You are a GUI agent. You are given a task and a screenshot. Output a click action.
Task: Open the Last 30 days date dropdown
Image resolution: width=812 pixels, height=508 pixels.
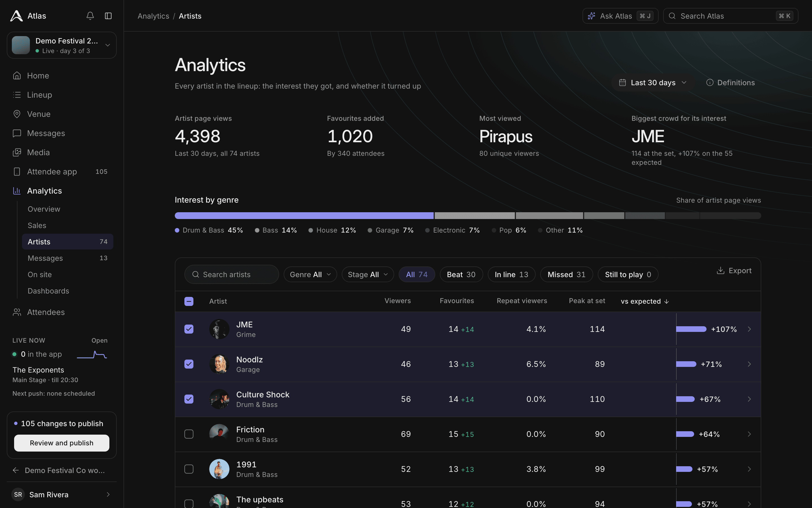[x=653, y=83]
